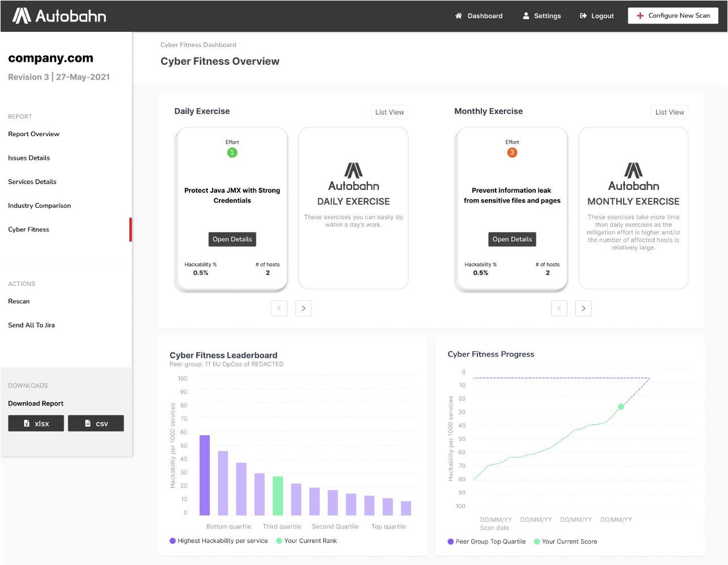Click Rescan under Actions
This screenshot has height=565, width=728.
pos(19,302)
